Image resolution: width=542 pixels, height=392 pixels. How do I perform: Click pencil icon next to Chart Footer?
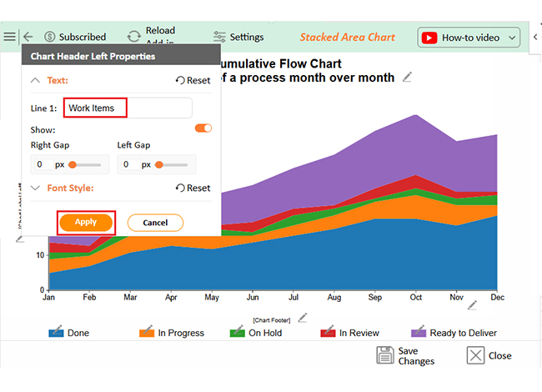coord(303,318)
